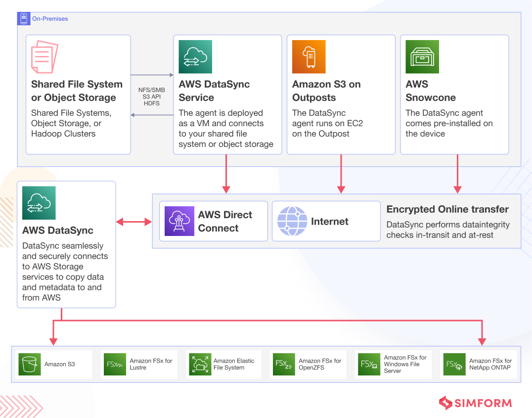Click the On-Premises label
This screenshot has width=532, height=418.
[50, 19]
